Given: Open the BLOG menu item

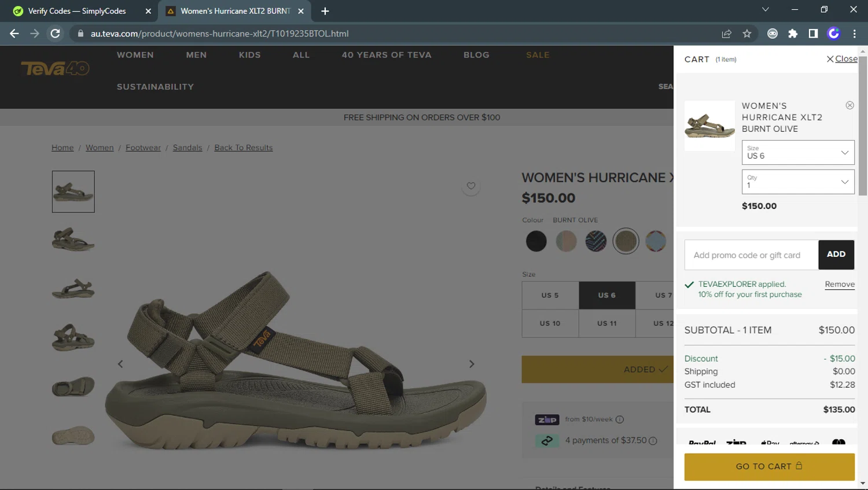Looking at the screenshot, I should click(476, 55).
